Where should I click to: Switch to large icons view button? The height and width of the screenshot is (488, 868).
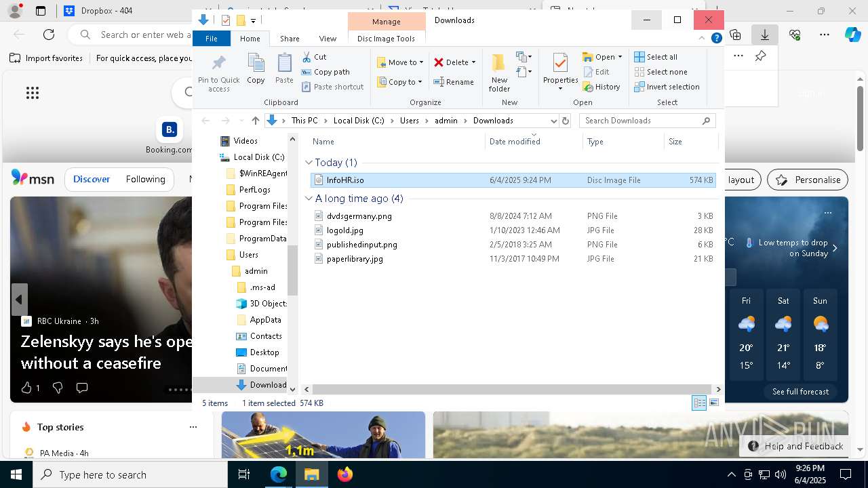[714, 403]
